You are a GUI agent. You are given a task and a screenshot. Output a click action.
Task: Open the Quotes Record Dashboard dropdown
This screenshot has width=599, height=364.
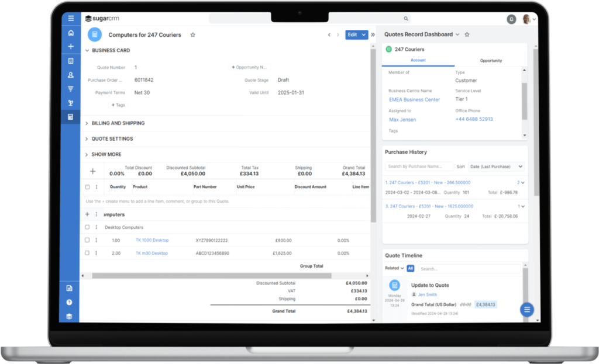[x=457, y=34]
